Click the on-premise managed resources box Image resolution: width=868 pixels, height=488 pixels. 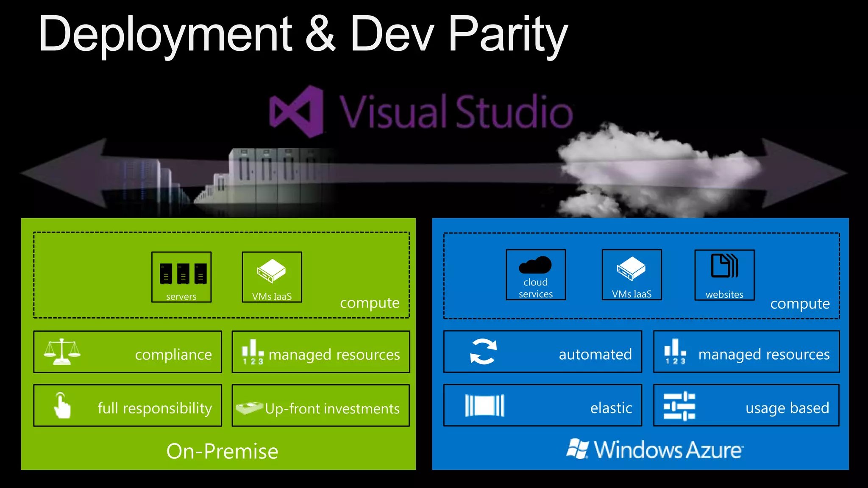pyautogui.click(x=321, y=352)
